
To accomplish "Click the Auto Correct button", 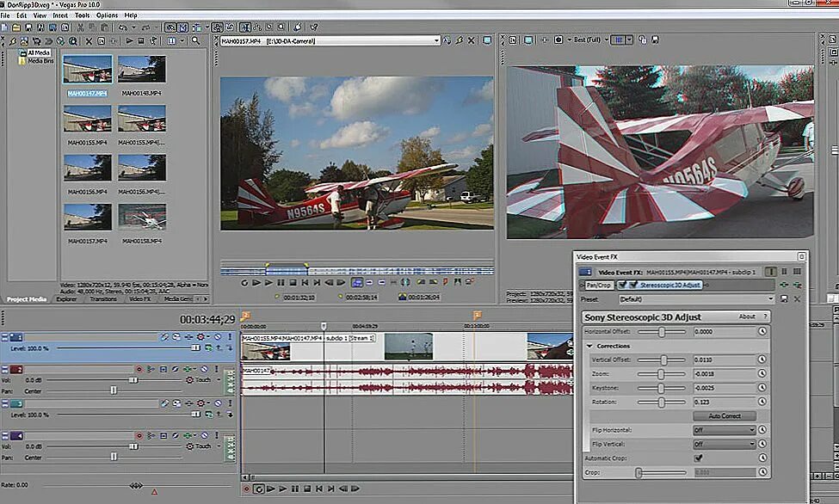I will pyautogui.click(x=725, y=415).
